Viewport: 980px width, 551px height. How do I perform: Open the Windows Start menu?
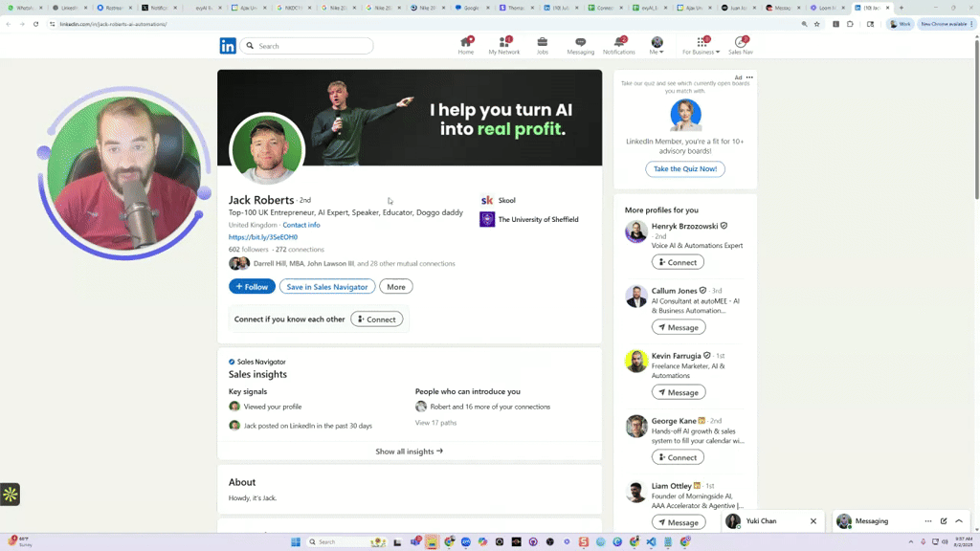pyautogui.click(x=296, y=541)
